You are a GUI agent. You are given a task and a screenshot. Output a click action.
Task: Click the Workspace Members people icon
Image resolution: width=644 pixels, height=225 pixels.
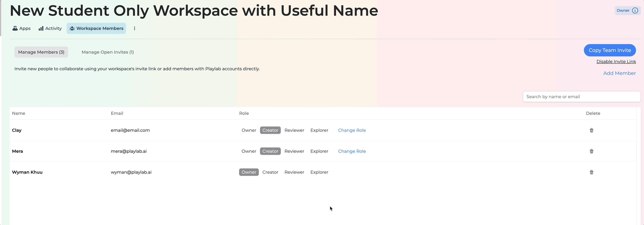(x=72, y=28)
